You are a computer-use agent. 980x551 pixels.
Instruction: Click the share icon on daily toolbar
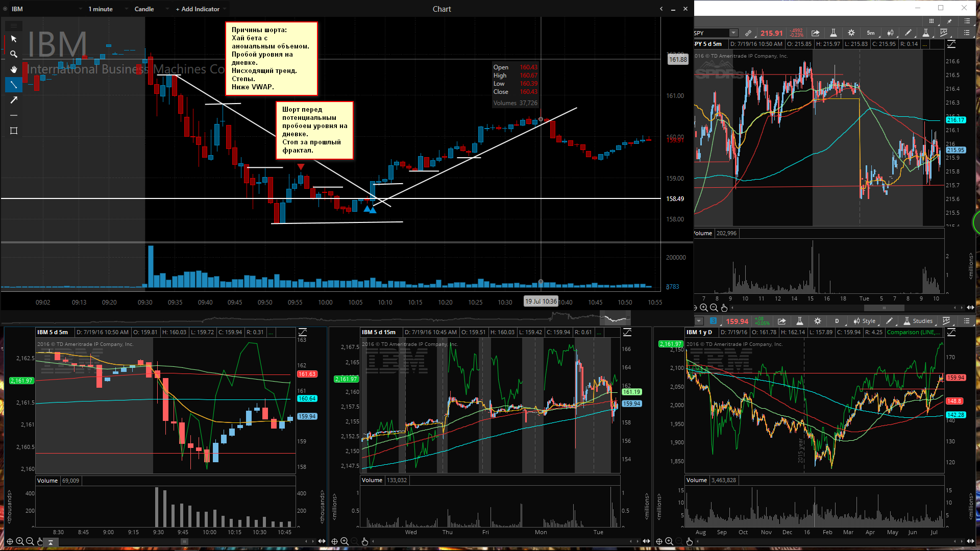tap(781, 321)
